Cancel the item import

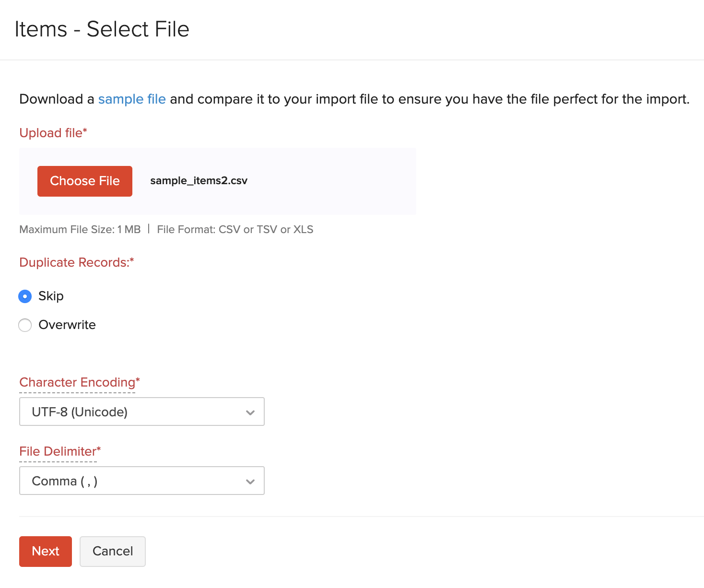click(112, 551)
